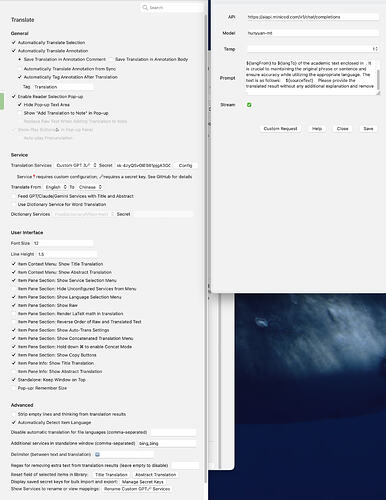Click the Dictionary Services Secret field

(x=163, y=214)
